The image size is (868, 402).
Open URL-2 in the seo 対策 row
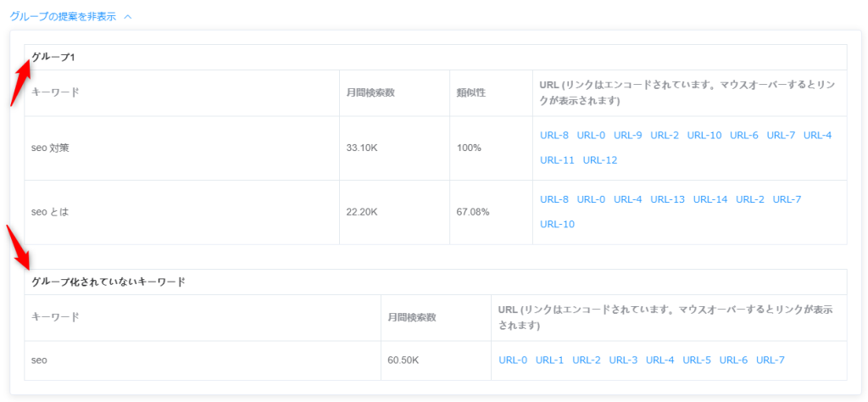[x=665, y=135]
